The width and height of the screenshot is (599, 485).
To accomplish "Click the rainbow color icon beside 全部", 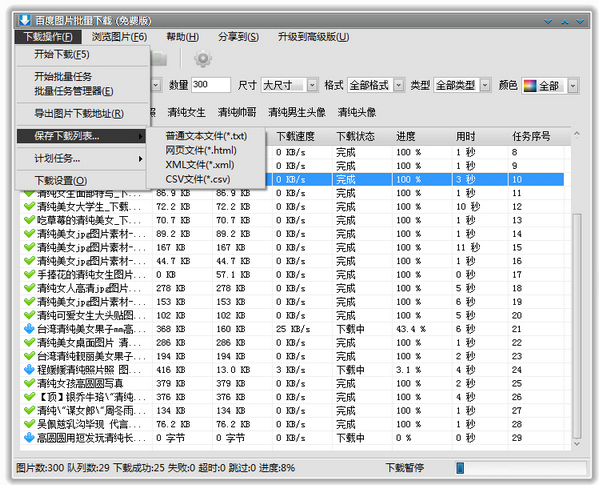I will tap(530, 86).
